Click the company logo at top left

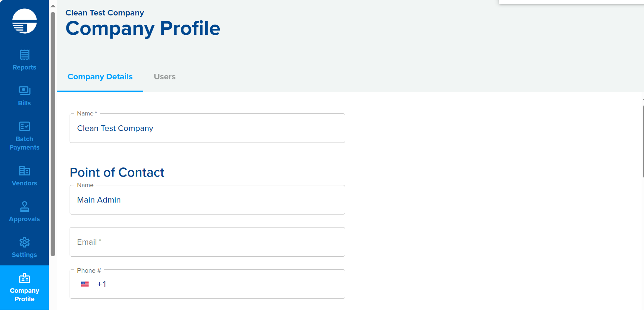coord(24,20)
